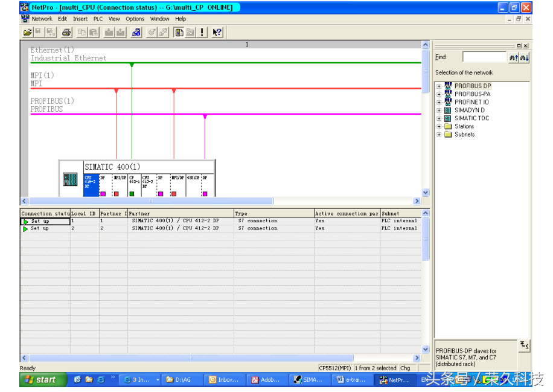Open the PLC menu
The width and height of the screenshot is (553, 392).
click(98, 19)
